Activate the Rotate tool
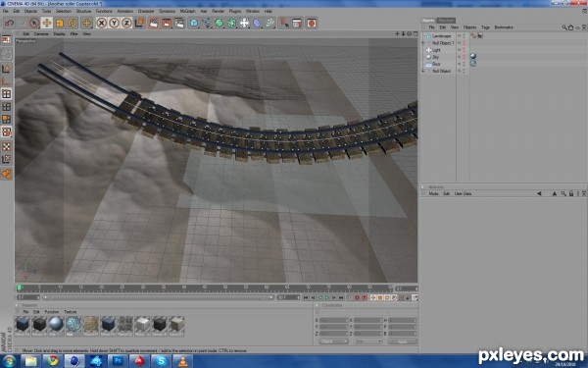This screenshot has height=368, width=588. click(x=72, y=23)
